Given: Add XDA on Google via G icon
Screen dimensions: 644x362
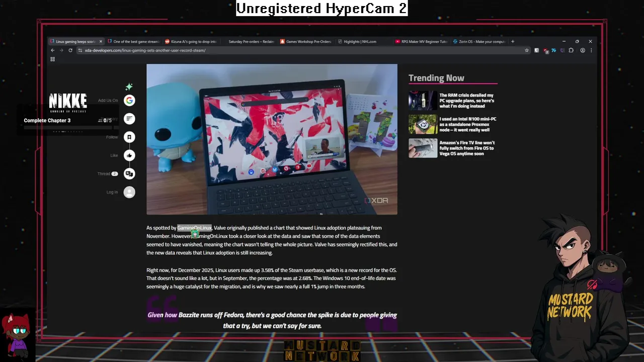Looking at the screenshot, I should [129, 101].
